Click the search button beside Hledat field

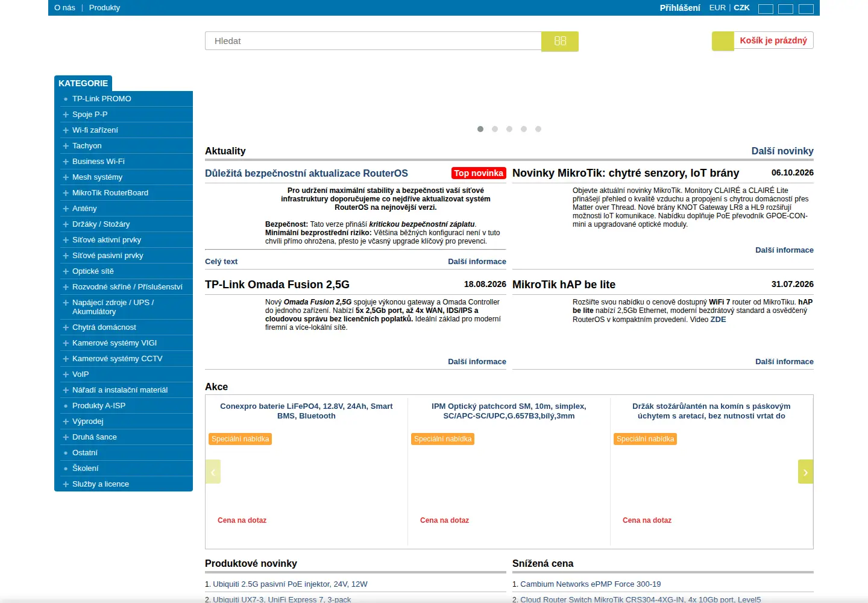[x=560, y=41]
